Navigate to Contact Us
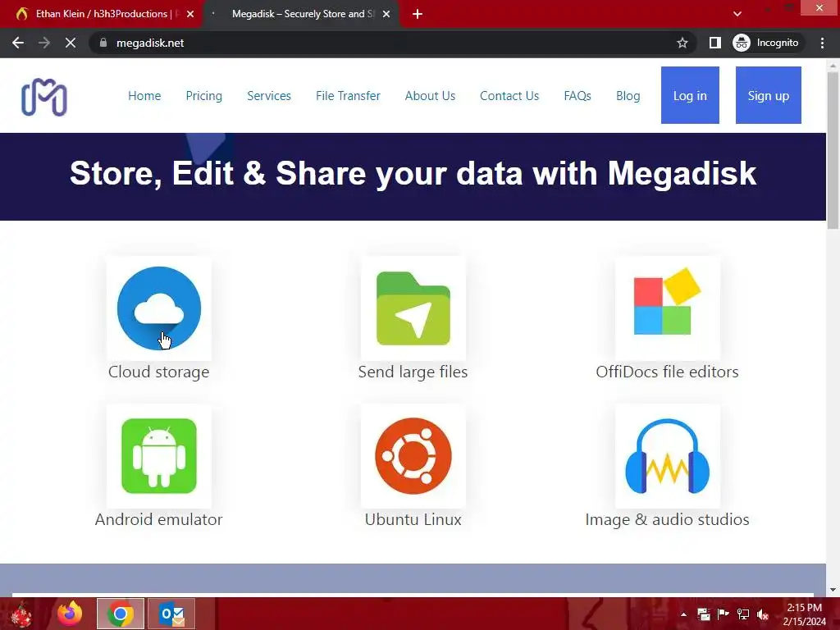This screenshot has width=840, height=630. point(509,96)
